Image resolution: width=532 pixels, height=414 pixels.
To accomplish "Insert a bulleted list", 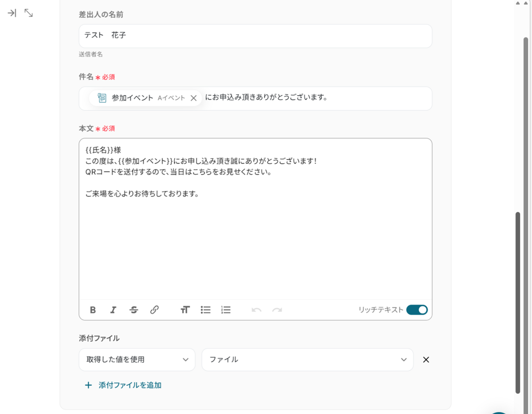I will (205, 310).
